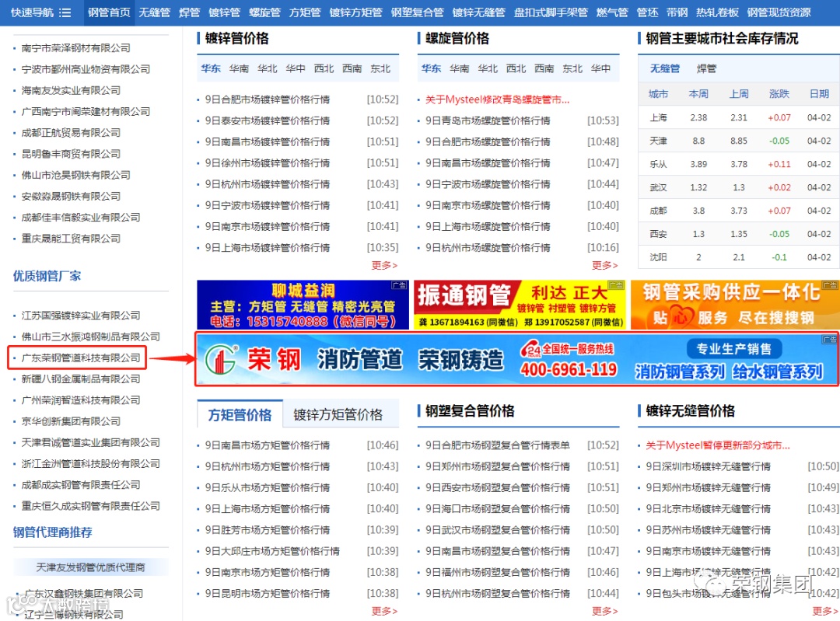Image resolution: width=840 pixels, height=621 pixels.
Task: Switch to 镀锌方矩管价格 tab
Action: (338, 414)
